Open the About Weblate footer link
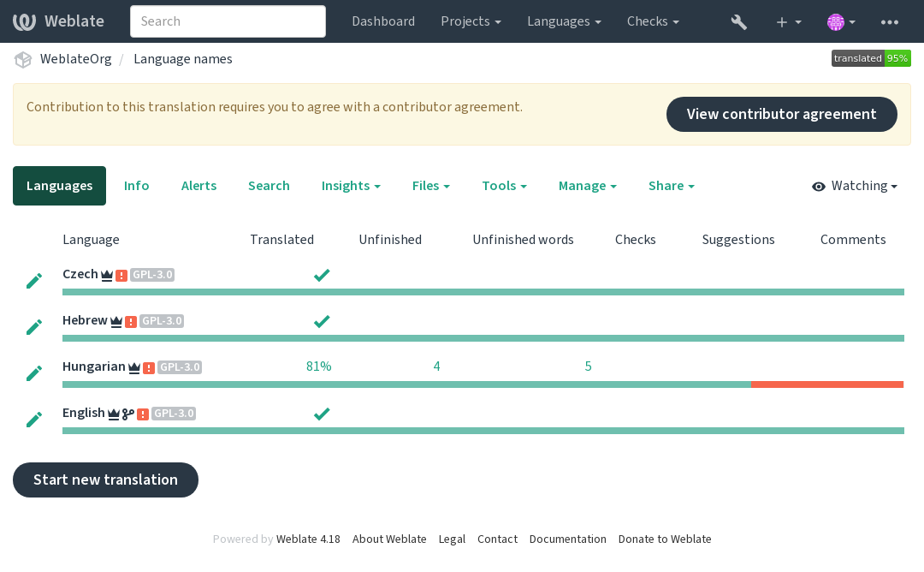924x572 pixels. [x=389, y=539]
